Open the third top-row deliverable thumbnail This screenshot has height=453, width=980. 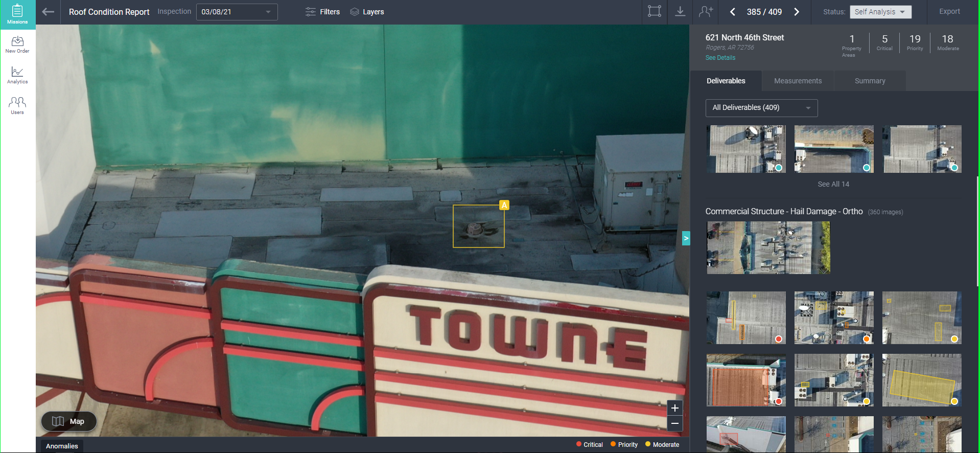click(922, 149)
